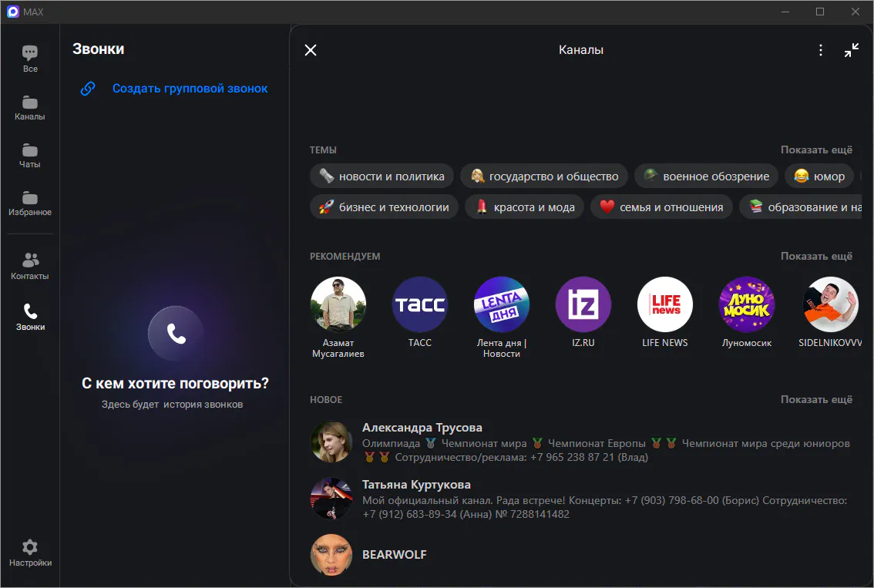Close the Каналы panel with X
The width and height of the screenshot is (874, 588).
coord(311,50)
